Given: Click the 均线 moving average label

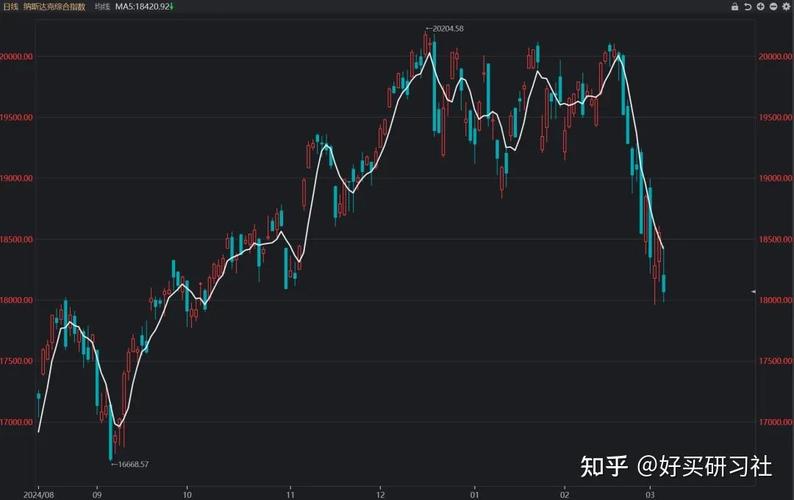Looking at the screenshot, I should coord(102,7).
